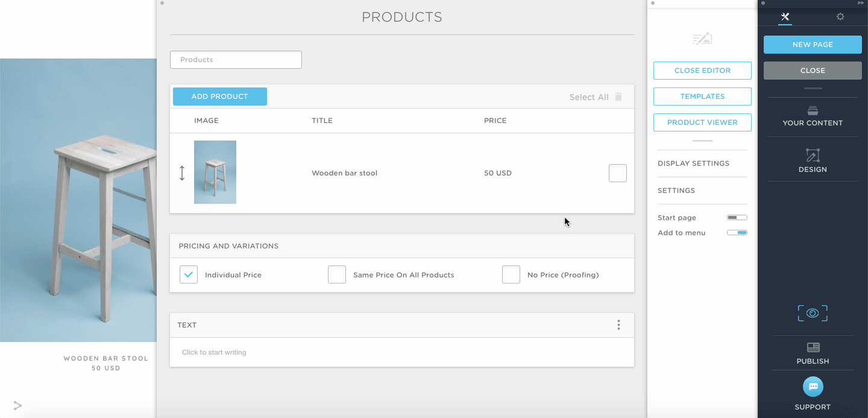
Task: Click the preview eye icon
Action: (813, 313)
